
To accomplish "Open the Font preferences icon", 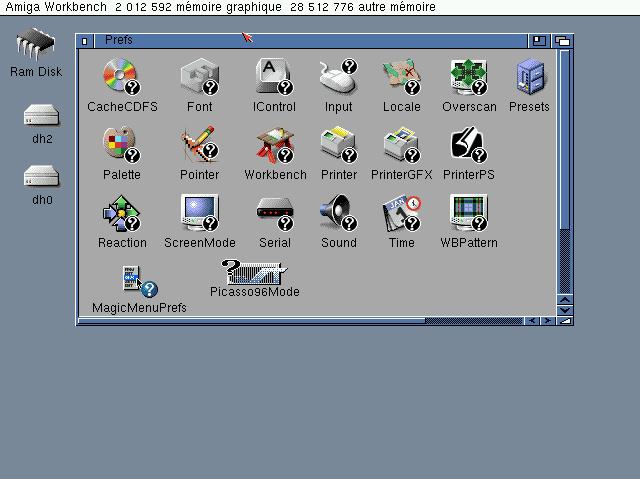I will tap(200, 76).
